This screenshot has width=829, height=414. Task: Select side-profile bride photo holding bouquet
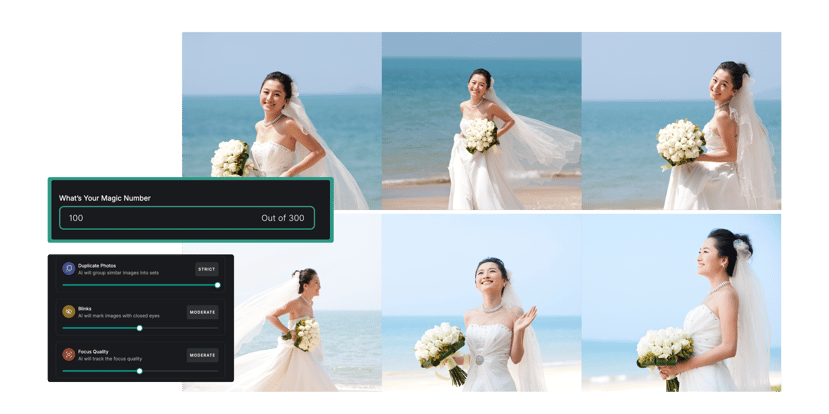pos(681,302)
